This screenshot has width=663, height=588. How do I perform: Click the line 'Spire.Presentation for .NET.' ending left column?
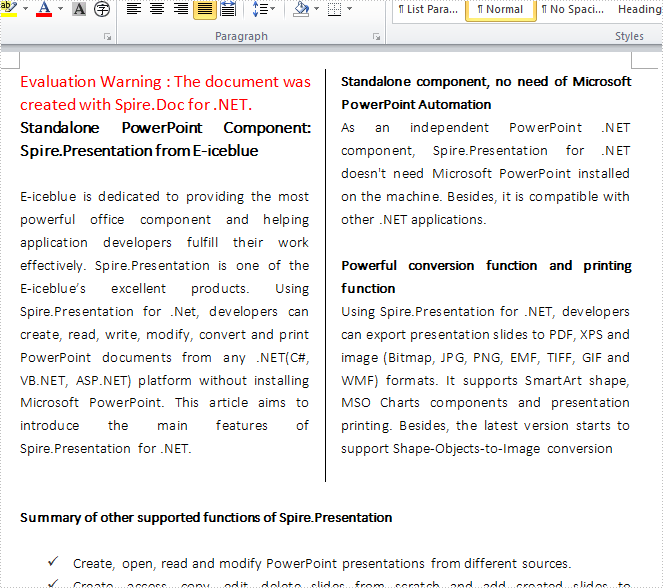106,449
